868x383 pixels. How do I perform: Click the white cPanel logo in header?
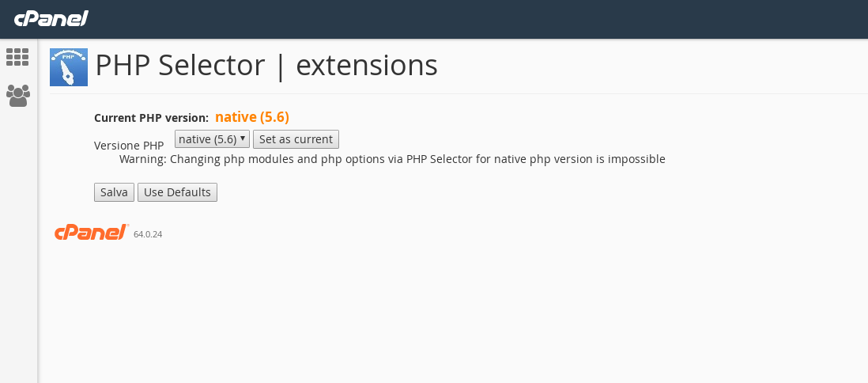click(51, 19)
